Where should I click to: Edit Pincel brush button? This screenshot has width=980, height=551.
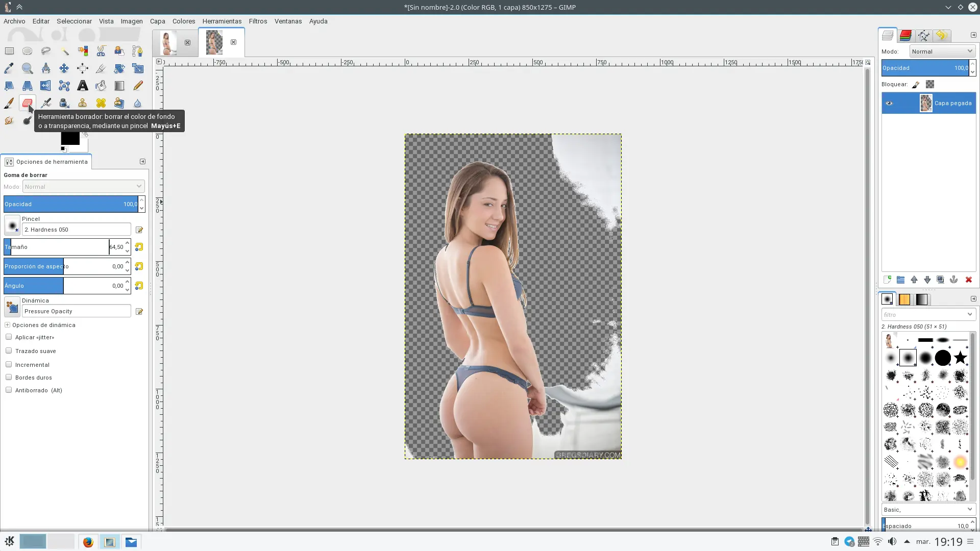tap(139, 230)
